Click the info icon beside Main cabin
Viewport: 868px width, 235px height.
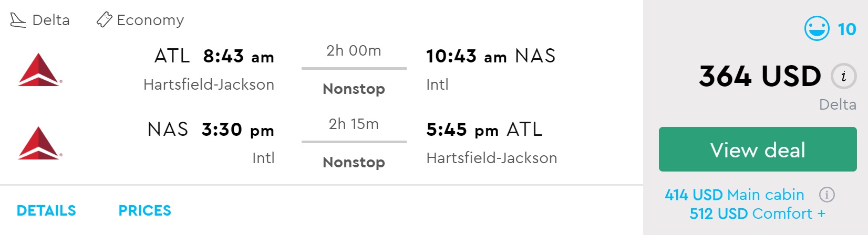(x=826, y=195)
